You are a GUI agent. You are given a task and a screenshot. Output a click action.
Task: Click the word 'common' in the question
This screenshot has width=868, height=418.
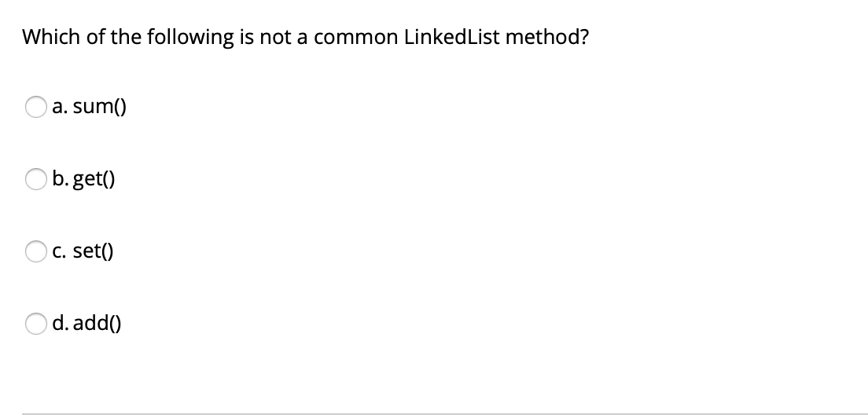click(x=355, y=38)
